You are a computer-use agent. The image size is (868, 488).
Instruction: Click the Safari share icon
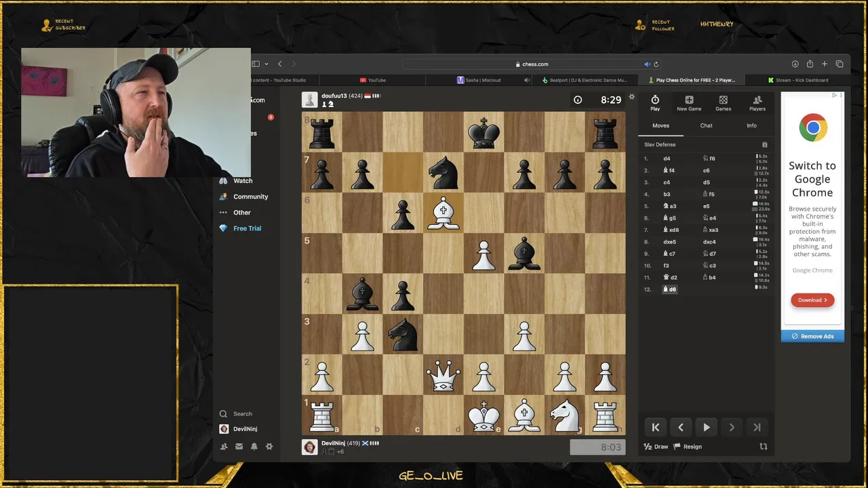point(810,64)
